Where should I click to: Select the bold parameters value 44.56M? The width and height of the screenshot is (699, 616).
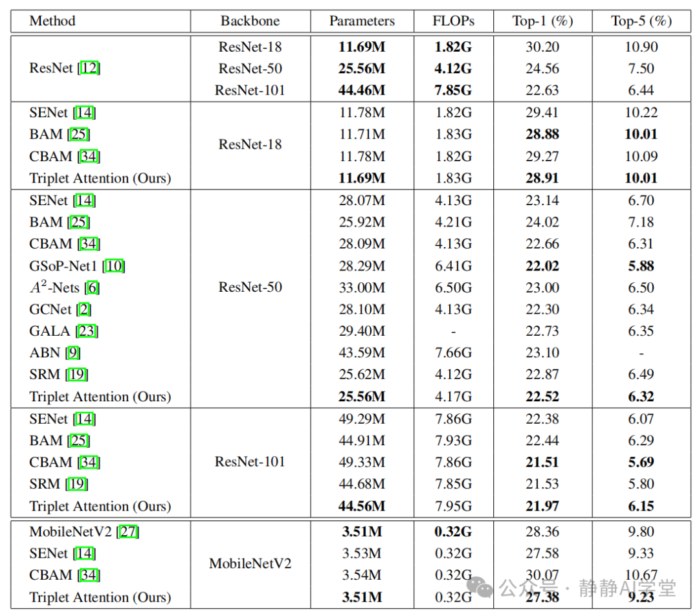(362, 507)
